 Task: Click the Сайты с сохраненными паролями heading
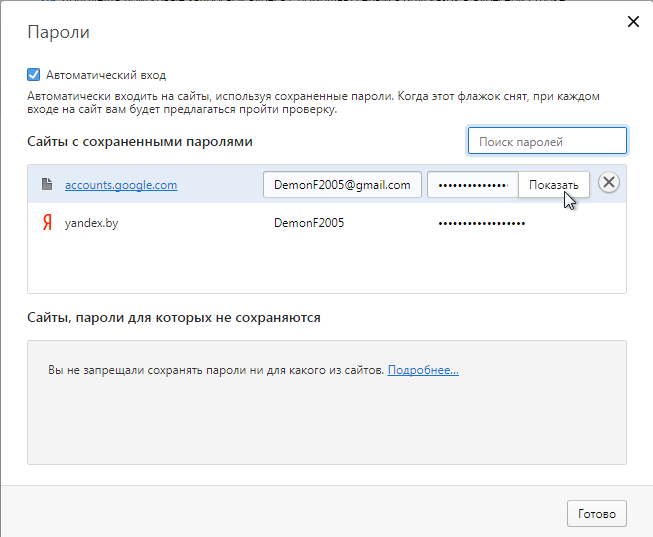pyautogui.click(x=140, y=142)
